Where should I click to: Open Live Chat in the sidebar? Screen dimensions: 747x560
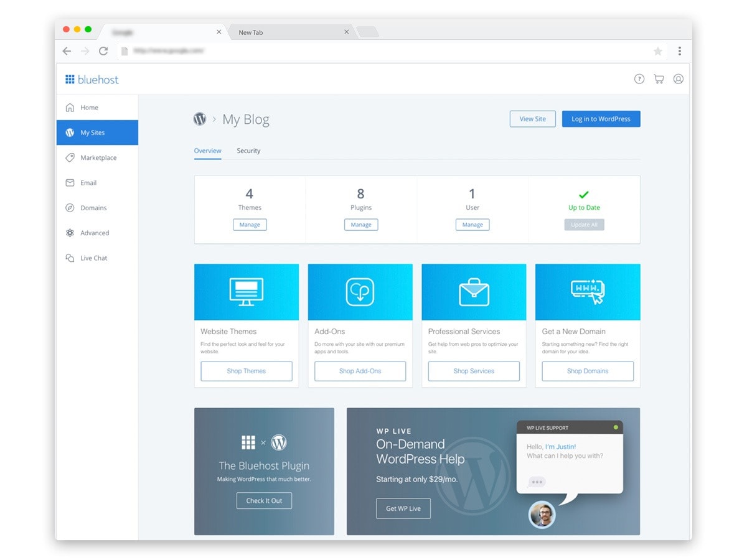(97, 258)
